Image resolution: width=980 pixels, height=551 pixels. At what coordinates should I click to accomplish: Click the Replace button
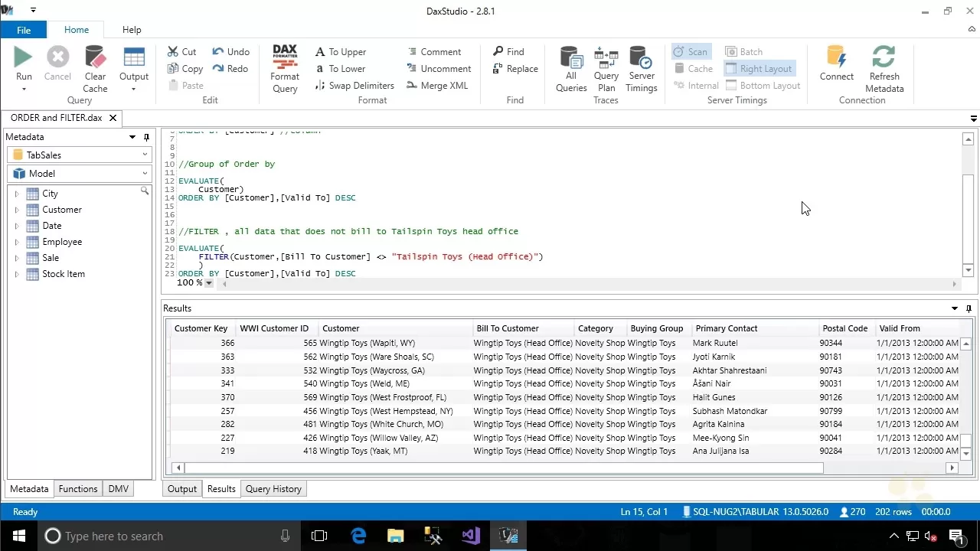coord(514,68)
